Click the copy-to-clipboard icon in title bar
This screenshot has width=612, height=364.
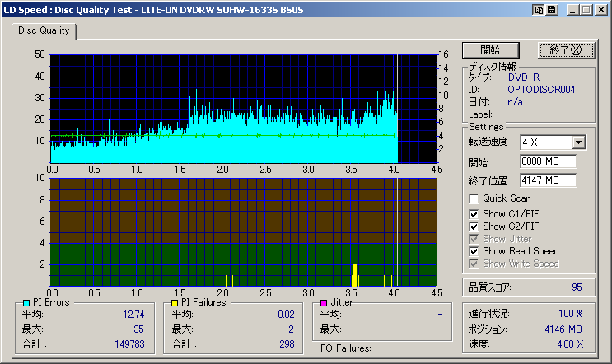[539, 10]
